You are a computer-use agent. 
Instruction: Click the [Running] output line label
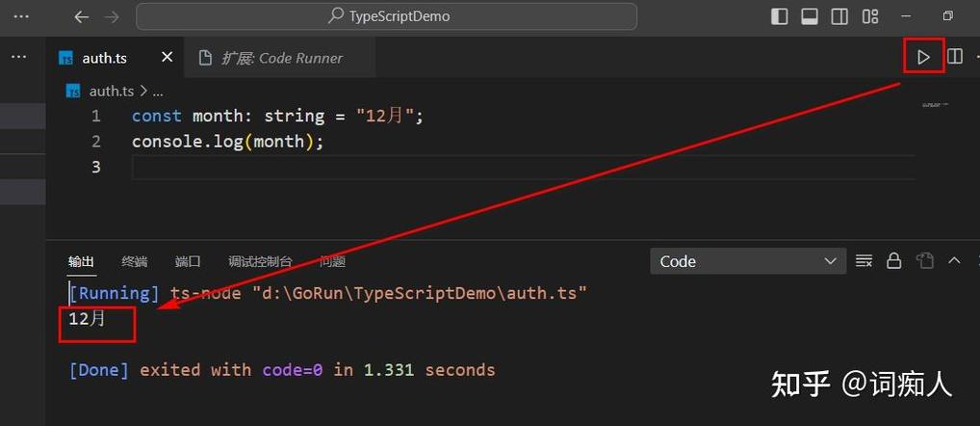(x=114, y=293)
